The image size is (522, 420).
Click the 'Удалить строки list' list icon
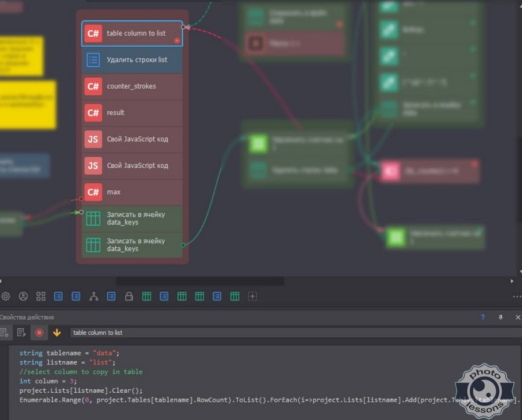click(93, 60)
